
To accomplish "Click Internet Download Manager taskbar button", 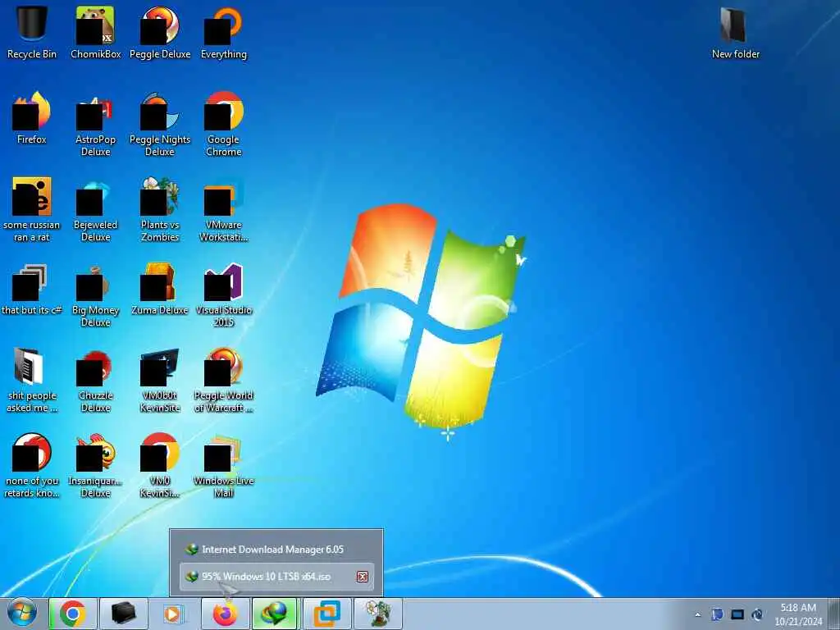I will [x=276, y=614].
